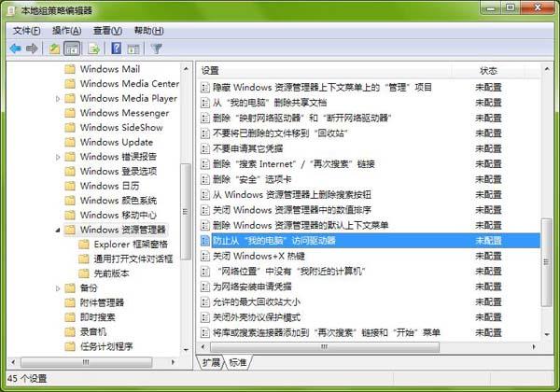Viewport: 560px width, 392px height.
Task: Click the Windows Messenger folder icon
Action: (x=70, y=113)
